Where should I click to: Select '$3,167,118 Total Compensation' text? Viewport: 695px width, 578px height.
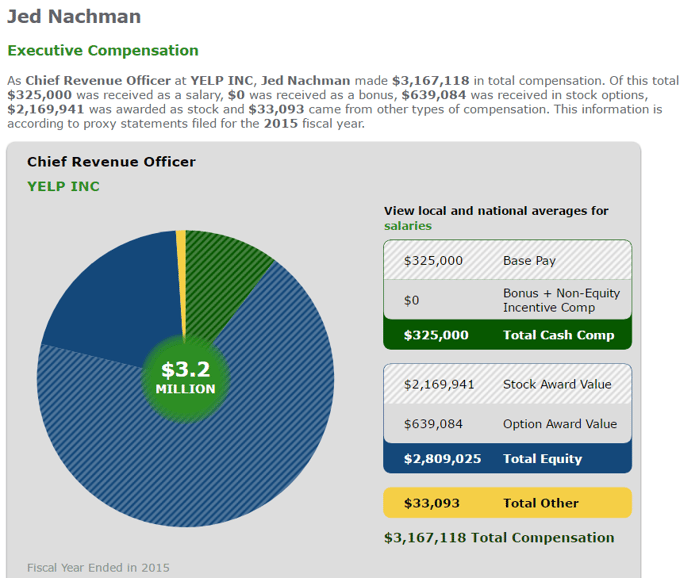(499, 538)
